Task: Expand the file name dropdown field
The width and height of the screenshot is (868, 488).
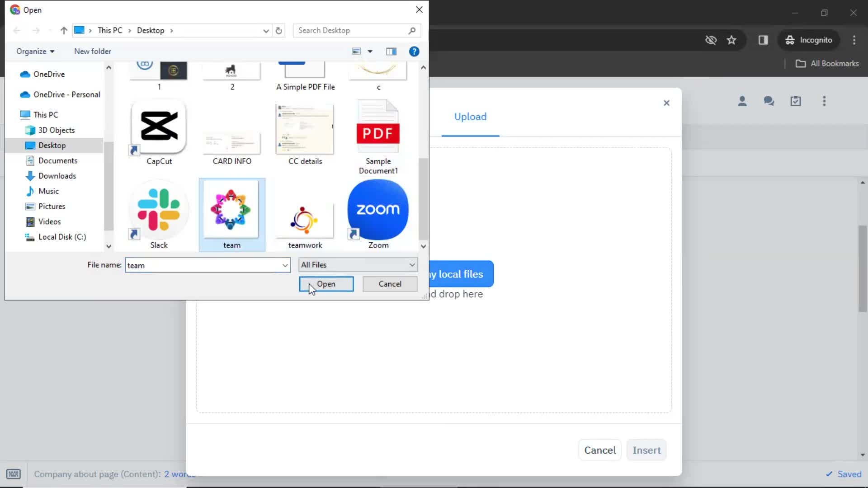Action: 286,264
